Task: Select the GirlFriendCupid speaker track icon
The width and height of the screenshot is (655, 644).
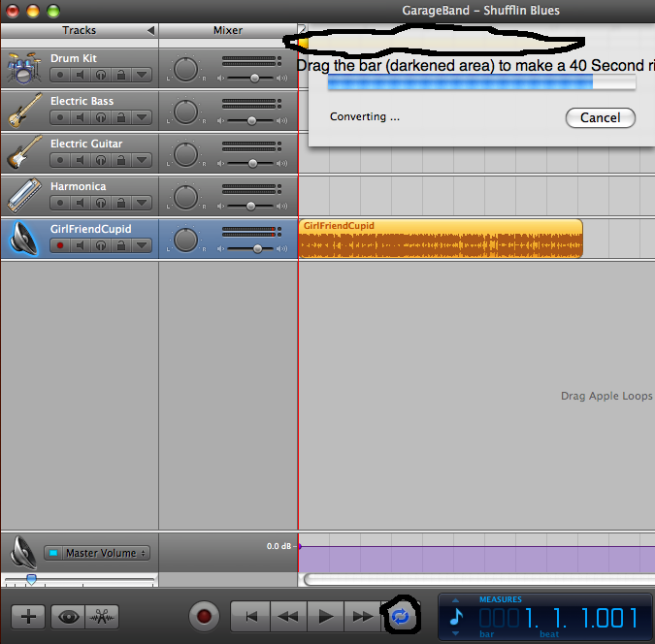Action: click(x=24, y=239)
